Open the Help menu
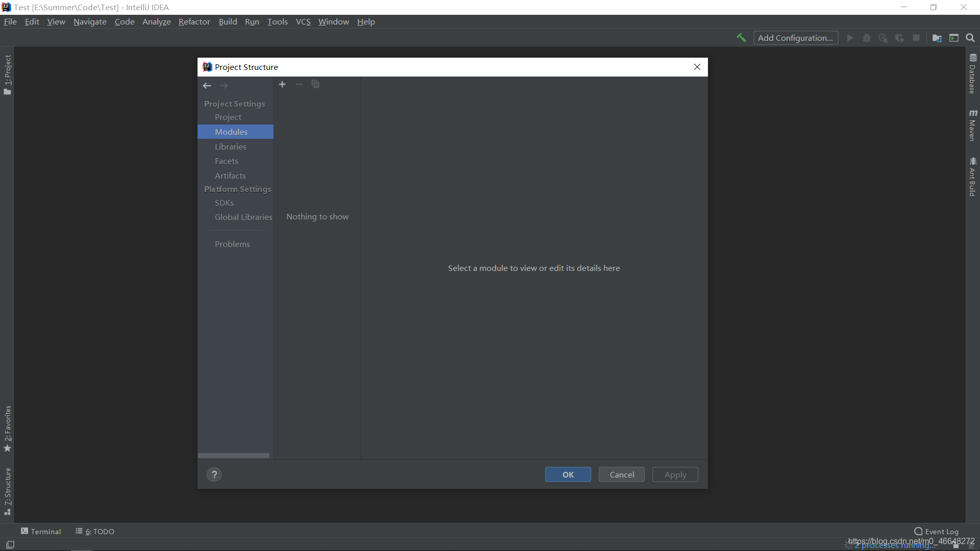This screenshot has height=551, width=980. click(366, 21)
